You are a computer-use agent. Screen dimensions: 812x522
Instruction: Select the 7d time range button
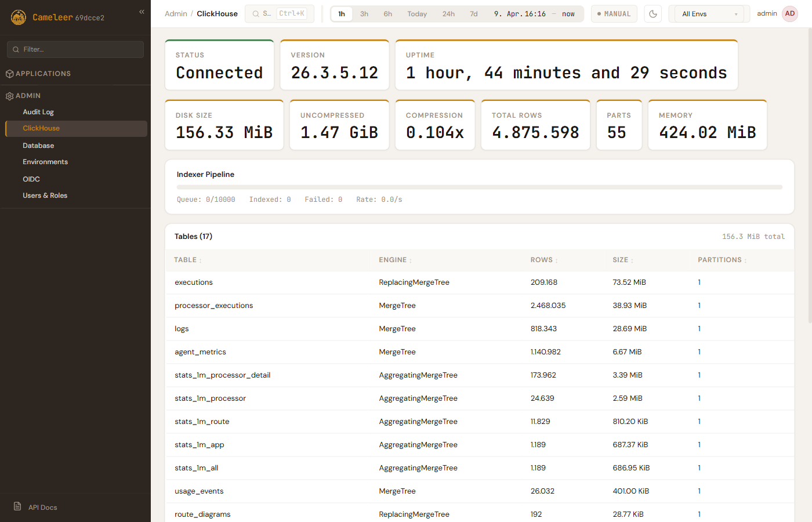(474, 14)
